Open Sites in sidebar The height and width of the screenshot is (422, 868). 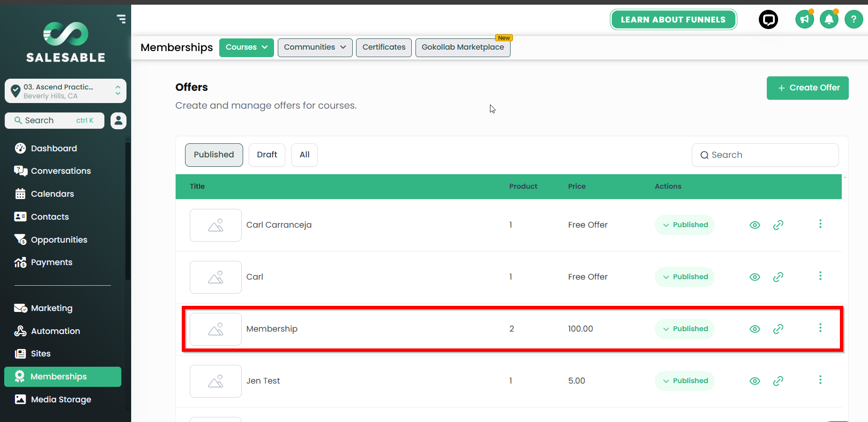click(x=41, y=354)
